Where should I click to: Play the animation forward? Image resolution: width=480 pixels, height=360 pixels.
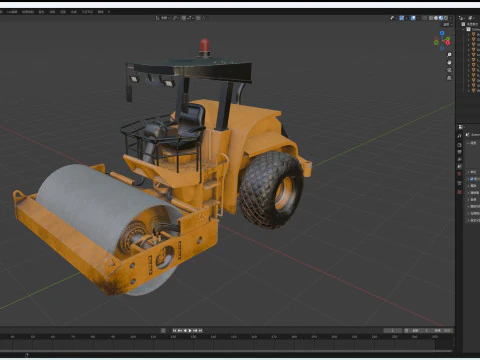[190, 330]
